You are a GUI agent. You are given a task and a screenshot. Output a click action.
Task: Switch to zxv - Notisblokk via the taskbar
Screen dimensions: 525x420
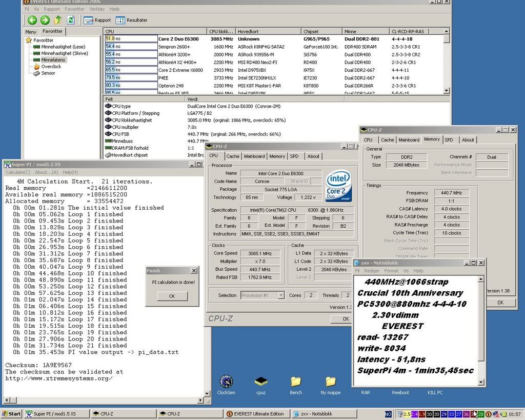pos(325,414)
